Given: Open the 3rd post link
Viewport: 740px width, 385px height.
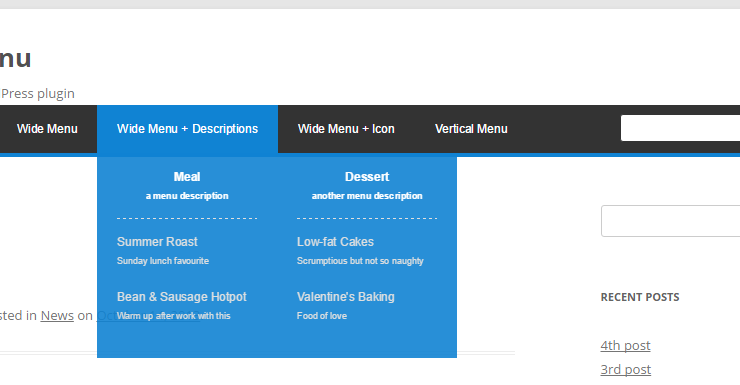Looking at the screenshot, I should (x=626, y=369).
